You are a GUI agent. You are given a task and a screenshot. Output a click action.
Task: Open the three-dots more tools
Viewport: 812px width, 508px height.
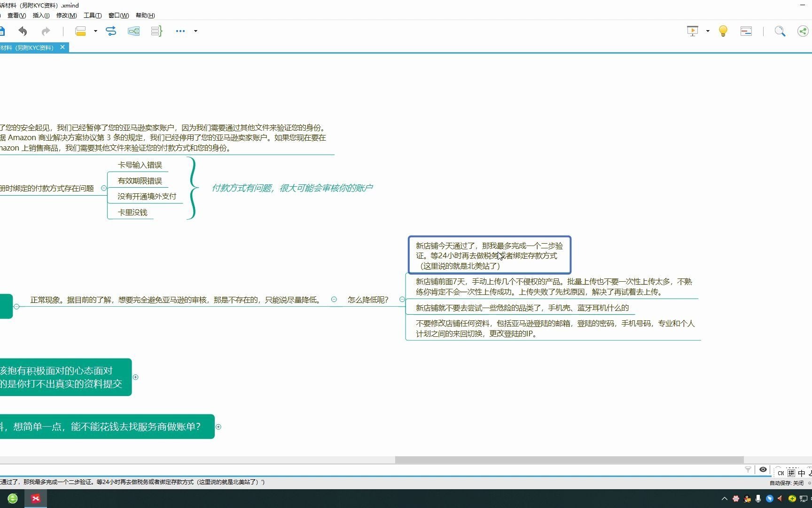(180, 31)
